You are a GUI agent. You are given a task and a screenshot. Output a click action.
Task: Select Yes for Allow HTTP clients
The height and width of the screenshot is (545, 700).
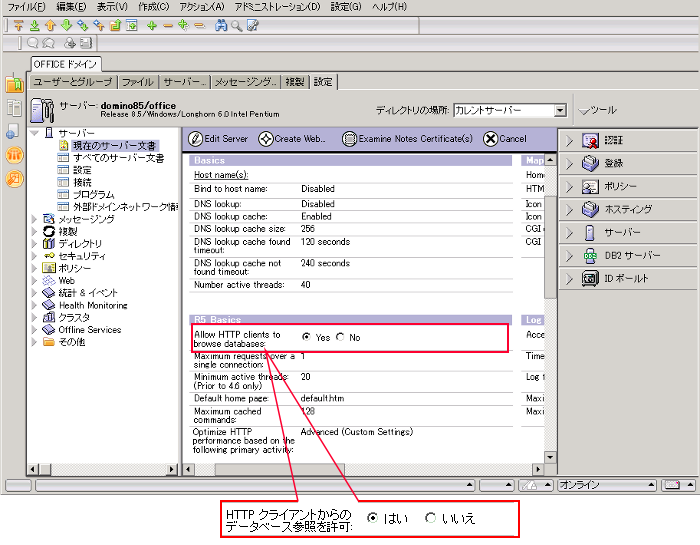pos(306,337)
